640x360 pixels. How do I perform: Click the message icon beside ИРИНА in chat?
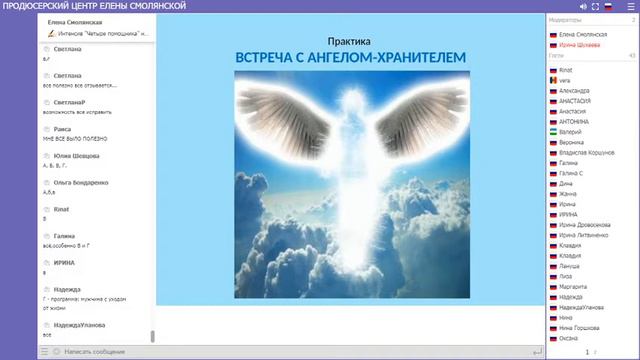[47, 263]
